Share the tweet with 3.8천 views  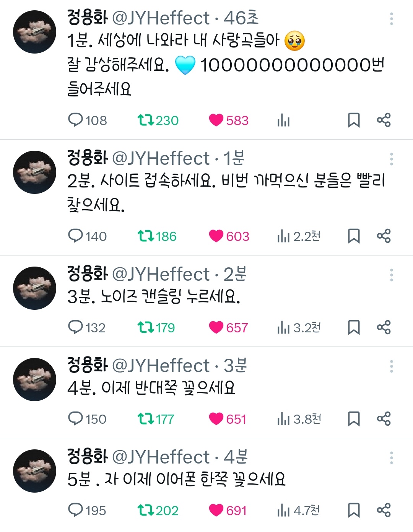click(384, 419)
